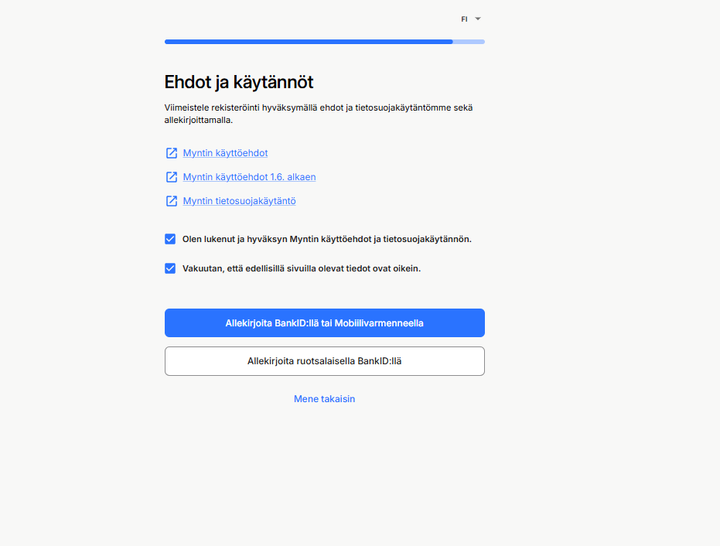Click the 'Viimeistele rekisteröinti' description text
The height and width of the screenshot is (546, 720).
coord(319,114)
